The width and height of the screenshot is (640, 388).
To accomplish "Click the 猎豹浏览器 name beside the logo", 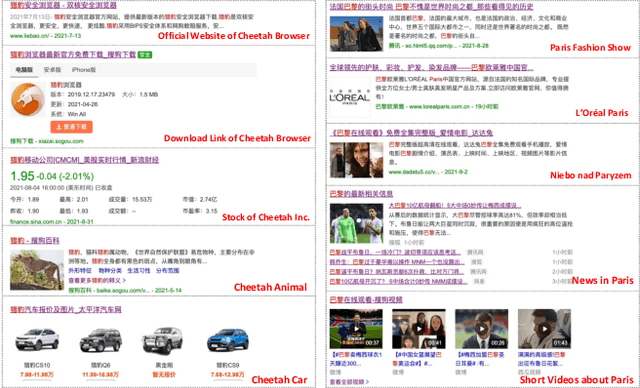I will point(66,85).
